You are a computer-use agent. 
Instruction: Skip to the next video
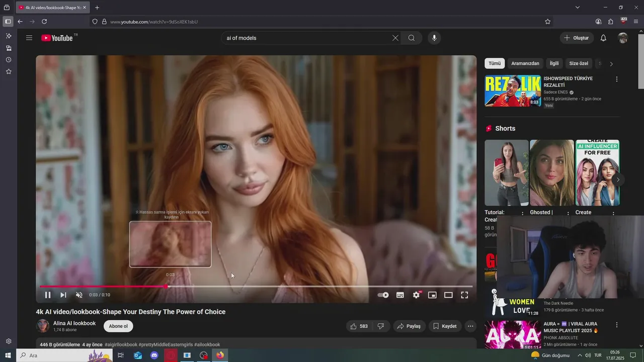[63, 295]
